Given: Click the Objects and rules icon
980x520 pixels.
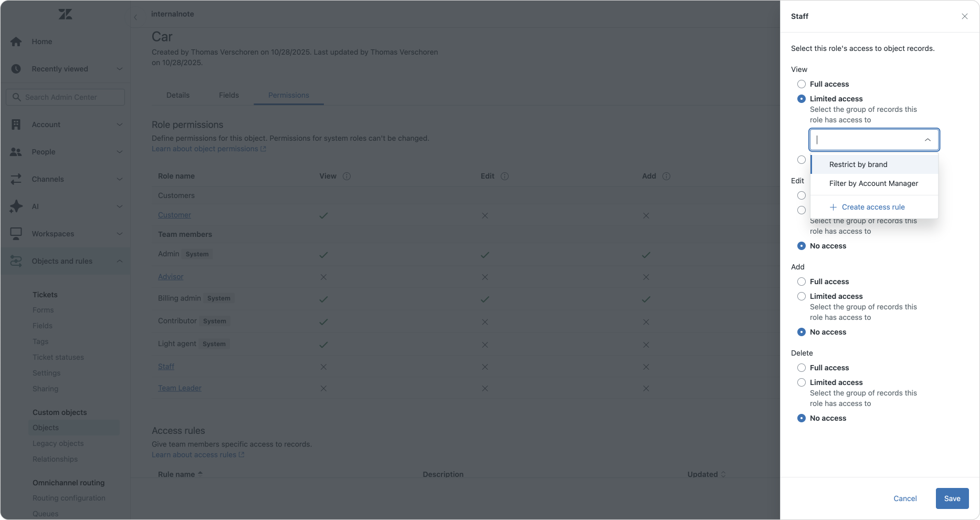Looking at the screenshot, I should tap(16, 261).
